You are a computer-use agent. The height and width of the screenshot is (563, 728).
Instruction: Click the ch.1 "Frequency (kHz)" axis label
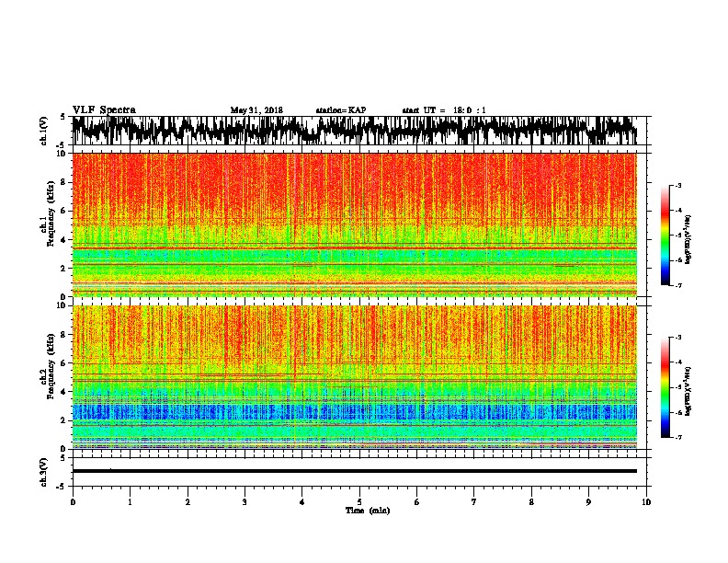coord(51,214)
